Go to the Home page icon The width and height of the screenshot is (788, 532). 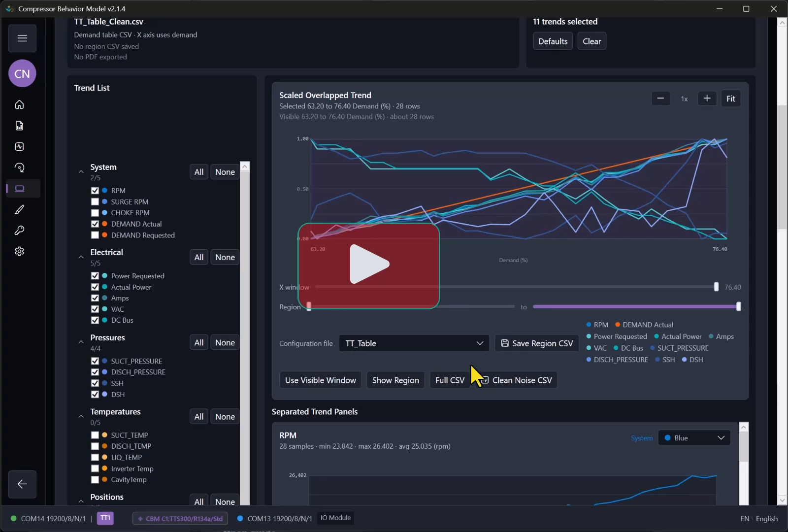(x=19, y=104)
